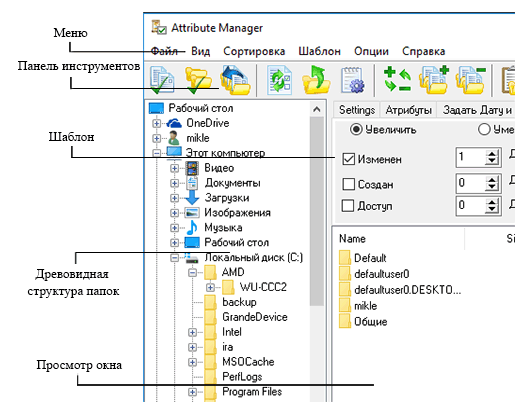Enable the Доступ checkbox
The height and width of the screenshot is (414, 515).
click(348, 206)
